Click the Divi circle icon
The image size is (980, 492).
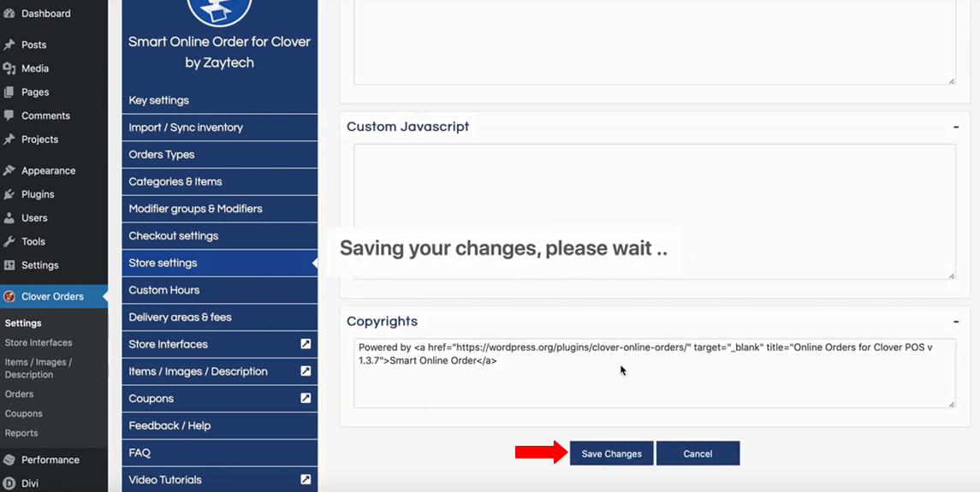9,483
